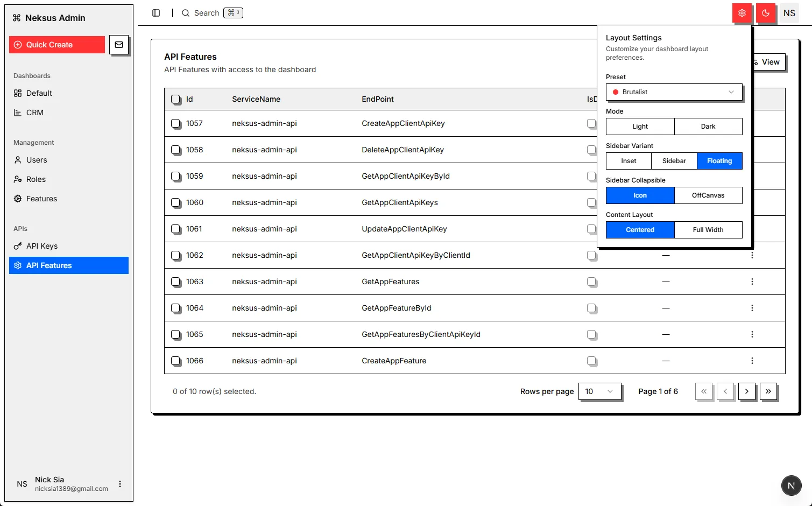Open API Features sidebar item
The image size is (812, 506).
pyautogui.click(x=69, y=265)
